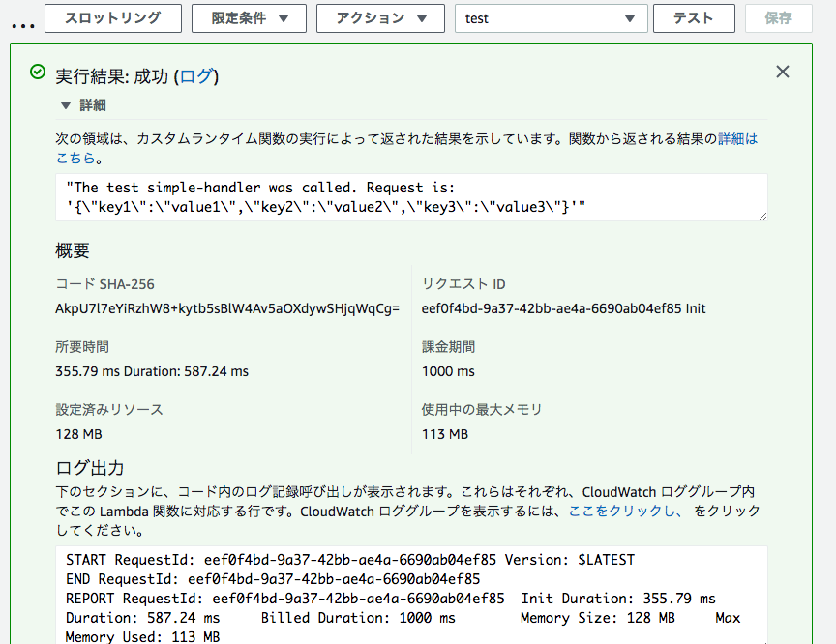Click the テスト button
Screen dimensions: 836x644
pyautogui.click(x=694, y=18)
